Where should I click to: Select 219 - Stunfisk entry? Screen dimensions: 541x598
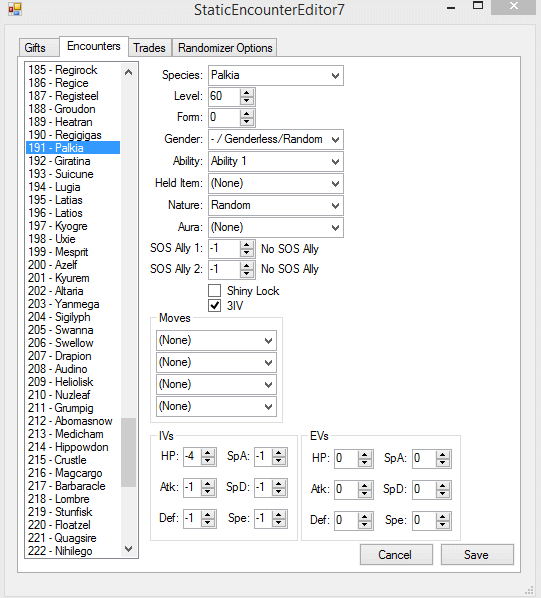(x=73, y=511)
